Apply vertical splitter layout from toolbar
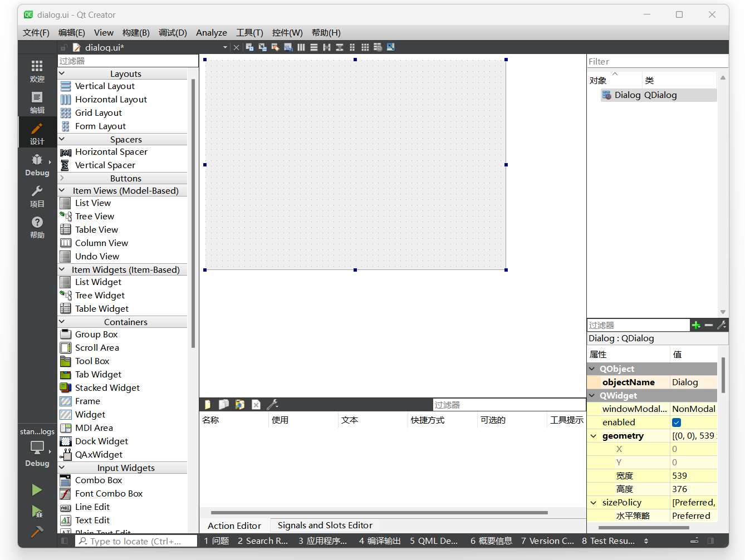Viewport: 745px width, 560px height. pos(340,47)
